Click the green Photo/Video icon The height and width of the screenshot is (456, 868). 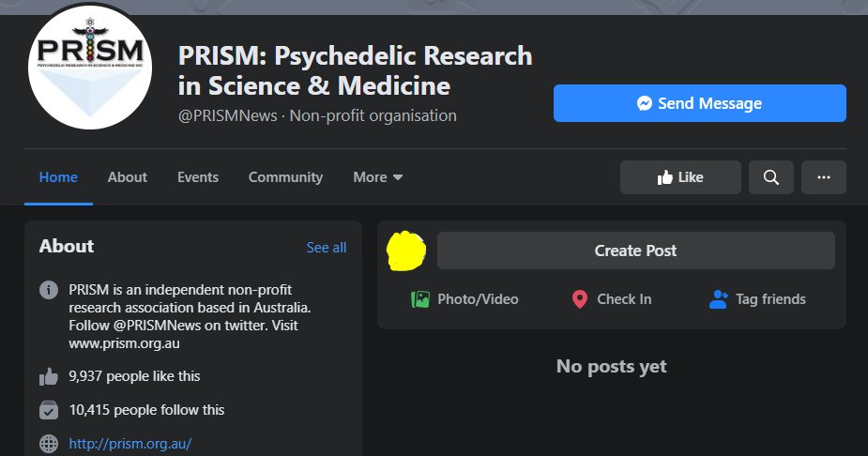[x=420, y=299]
